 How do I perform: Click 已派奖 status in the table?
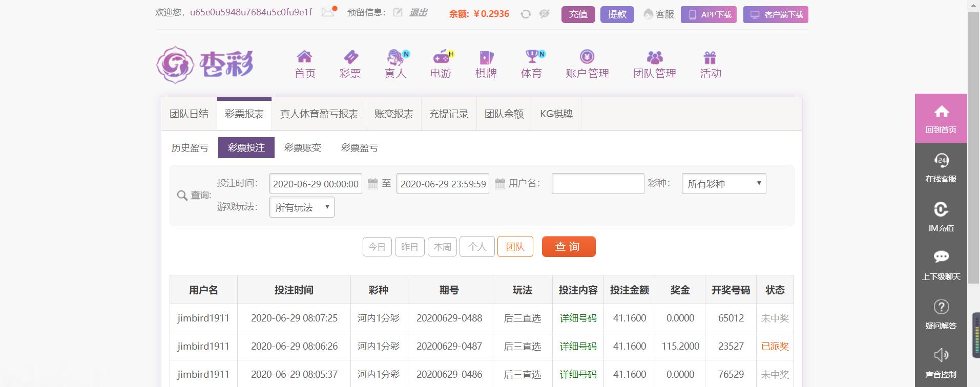click(x=775, y=347)
